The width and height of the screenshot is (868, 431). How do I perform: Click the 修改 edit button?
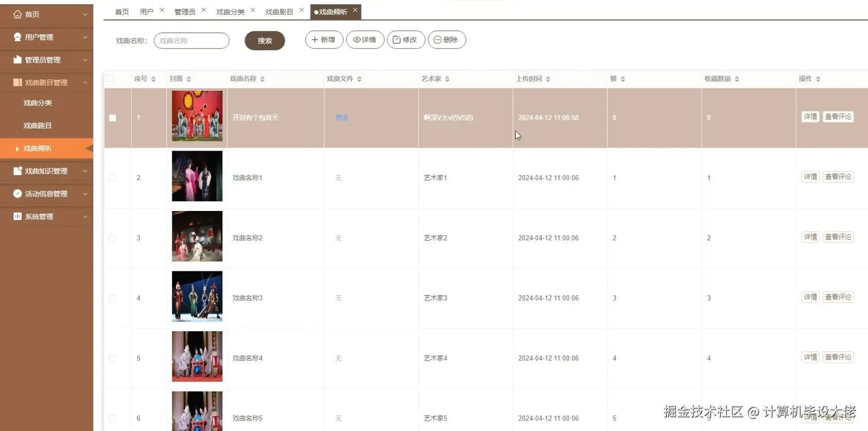[x=406, y=40]
